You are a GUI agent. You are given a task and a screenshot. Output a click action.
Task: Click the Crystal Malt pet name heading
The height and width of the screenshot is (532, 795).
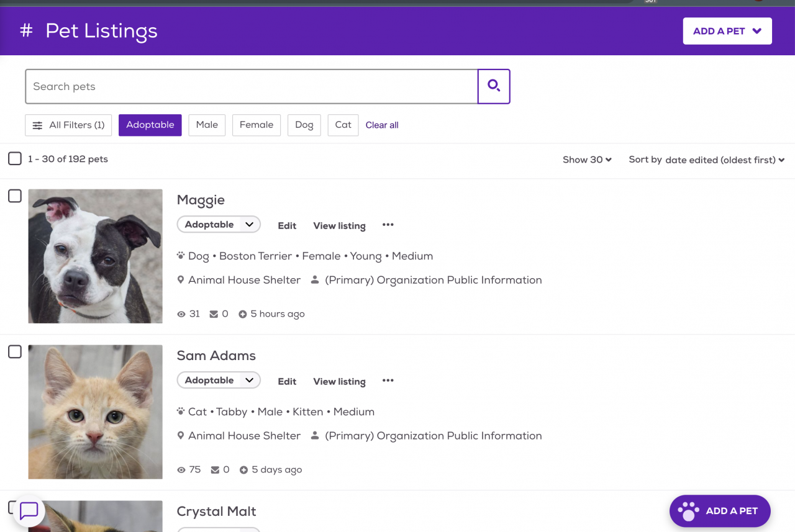click(216, 512)
